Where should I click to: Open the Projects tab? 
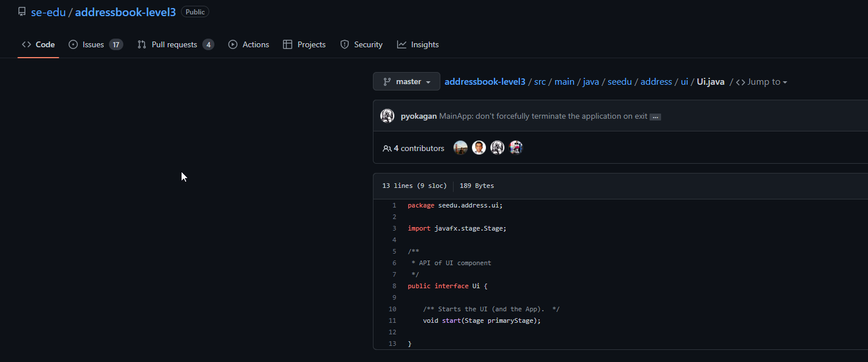304,44
